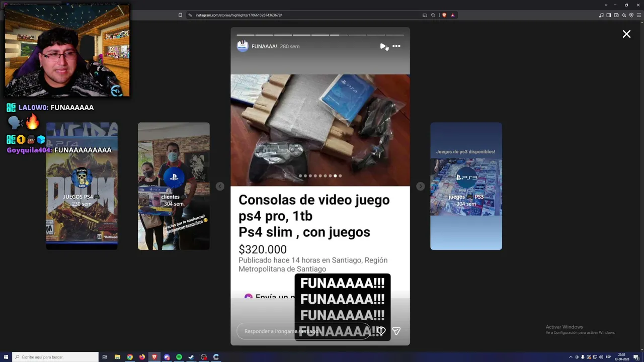This screenshot has width=644, height=362.
Task: Open the juegos PS3 highlight thumbnail
Action: coord(466,186)
